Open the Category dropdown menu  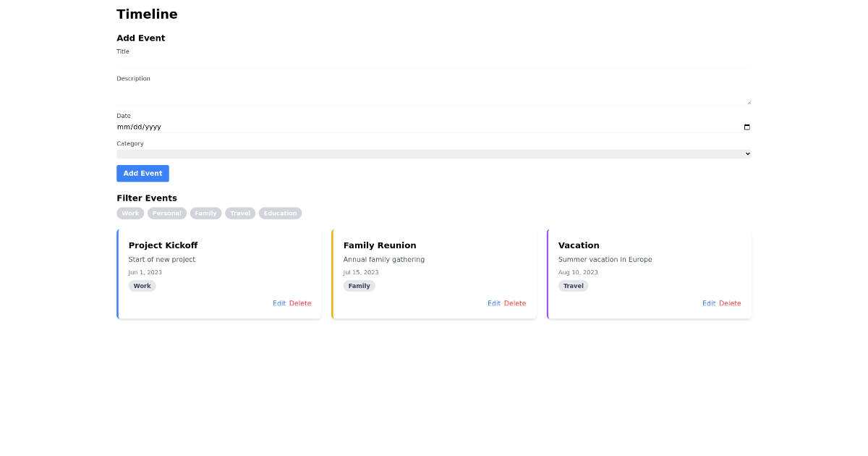[x=434, y=153]
